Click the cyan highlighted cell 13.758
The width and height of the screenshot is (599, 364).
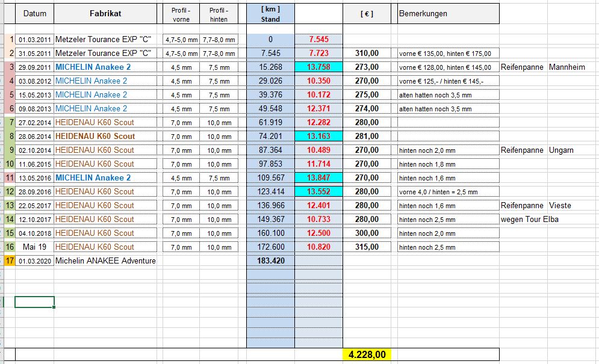coord(318,67)
